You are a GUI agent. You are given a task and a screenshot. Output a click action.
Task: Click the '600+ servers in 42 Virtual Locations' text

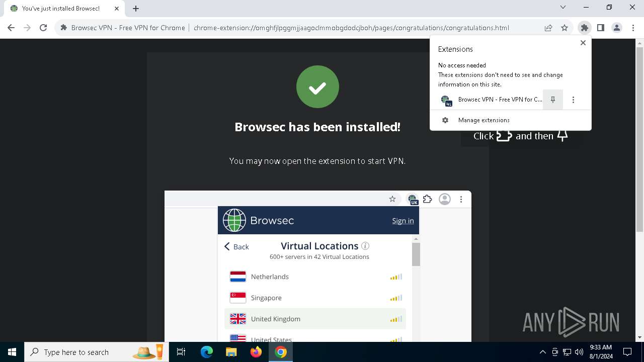pyautogui.click(x=319, y=257)
